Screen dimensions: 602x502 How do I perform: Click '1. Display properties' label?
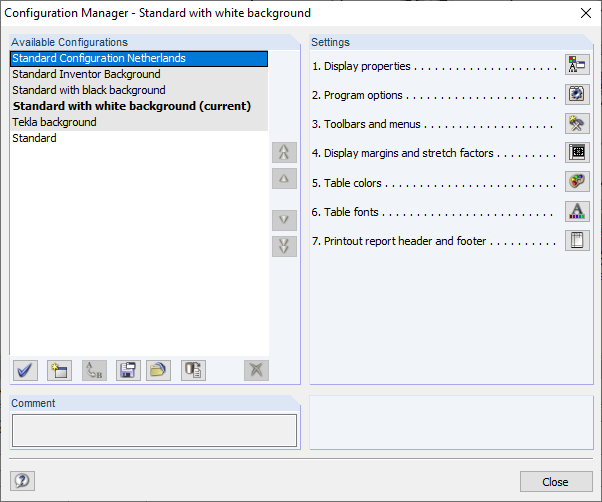tap(361, 66)
